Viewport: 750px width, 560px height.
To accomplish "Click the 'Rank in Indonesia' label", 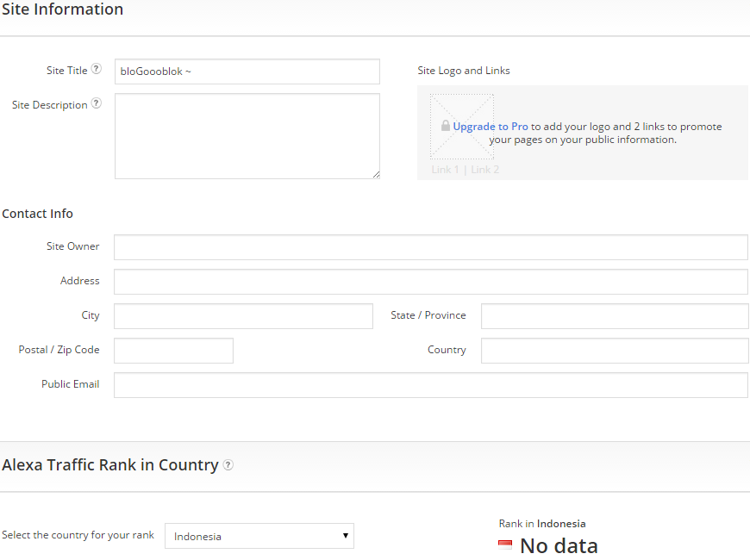I will [542, 524].
